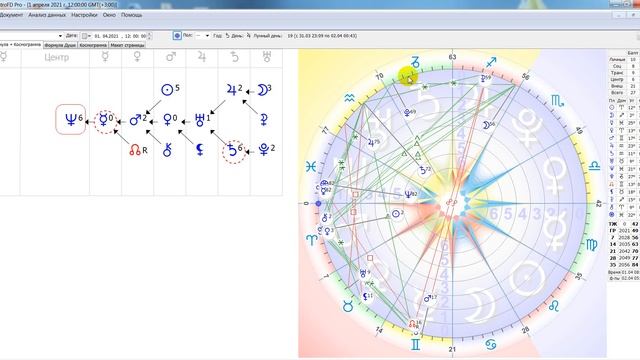Viewport: 640px width, 360px height.
Task: Select North Node R in the formula diagram
Action: pyautogui.click(x=138, y=150)
